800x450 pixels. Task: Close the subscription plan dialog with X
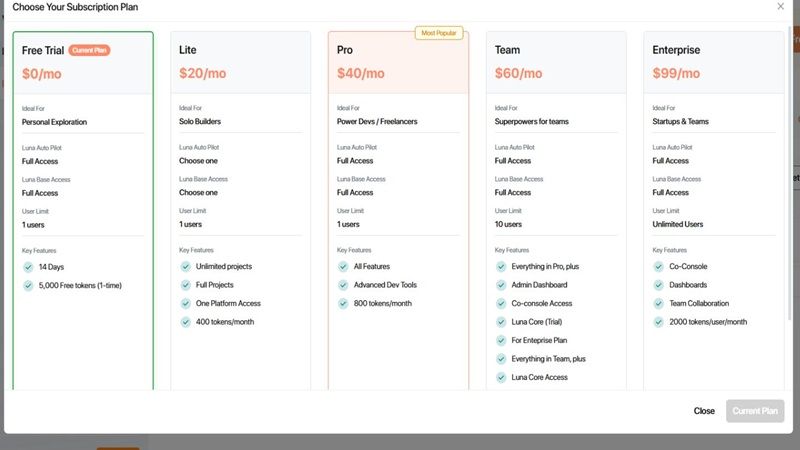[781, 7]
